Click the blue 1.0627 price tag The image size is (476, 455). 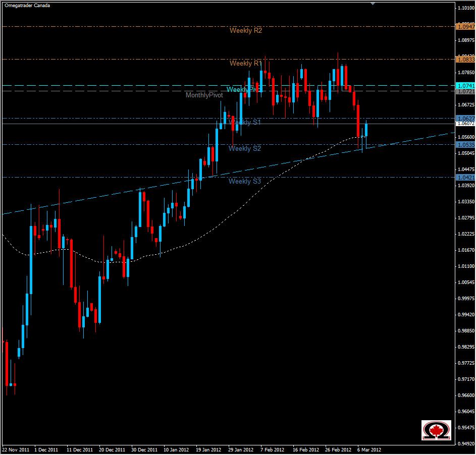[465, 119]
